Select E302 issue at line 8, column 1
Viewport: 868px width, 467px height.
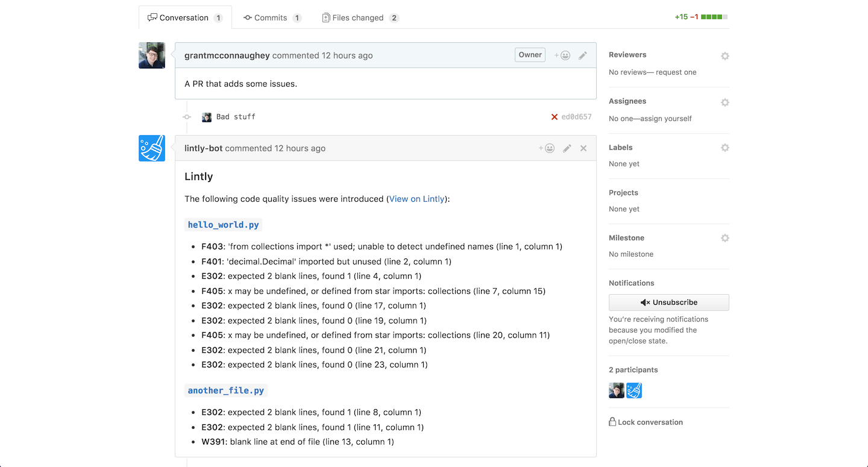(311, 412)
